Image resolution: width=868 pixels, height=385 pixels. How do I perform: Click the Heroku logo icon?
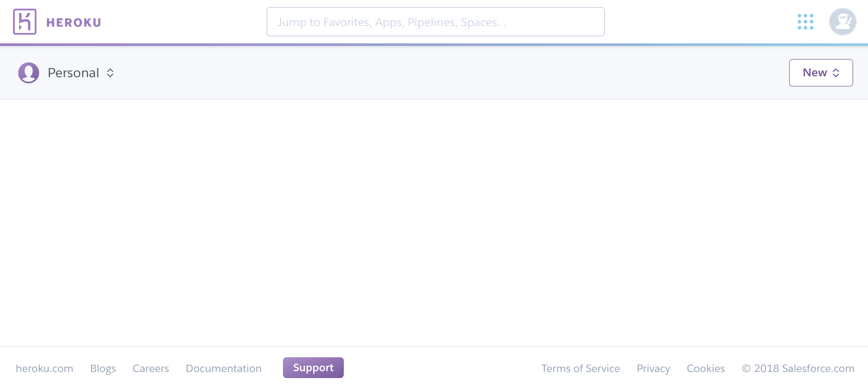(x=25, y=22)
